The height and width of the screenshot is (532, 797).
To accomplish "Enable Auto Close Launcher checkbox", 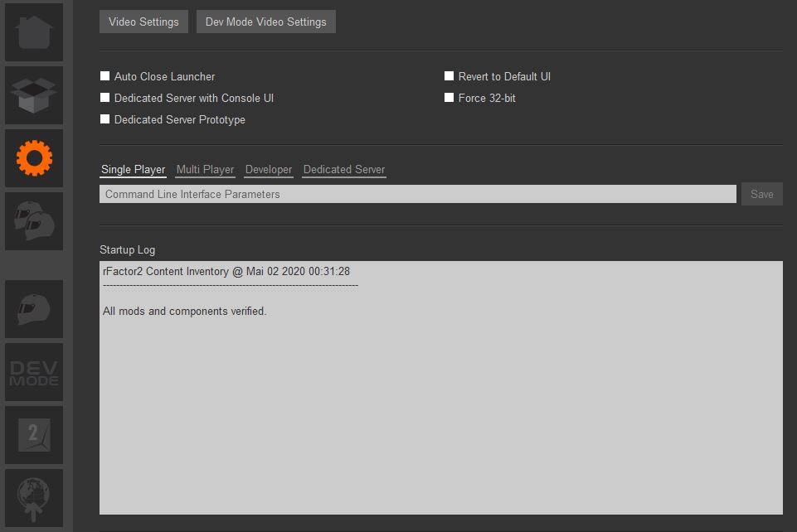I will pyautogui.click(x=105, y=76).
